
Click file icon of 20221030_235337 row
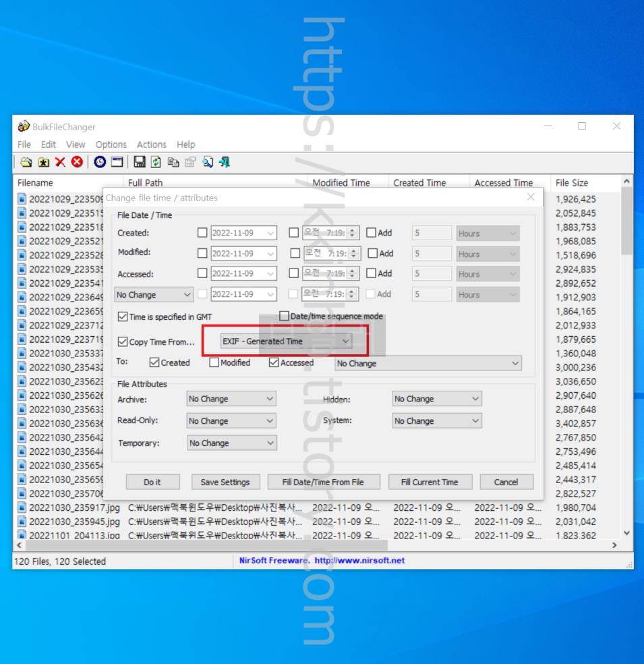click(22, 353)
